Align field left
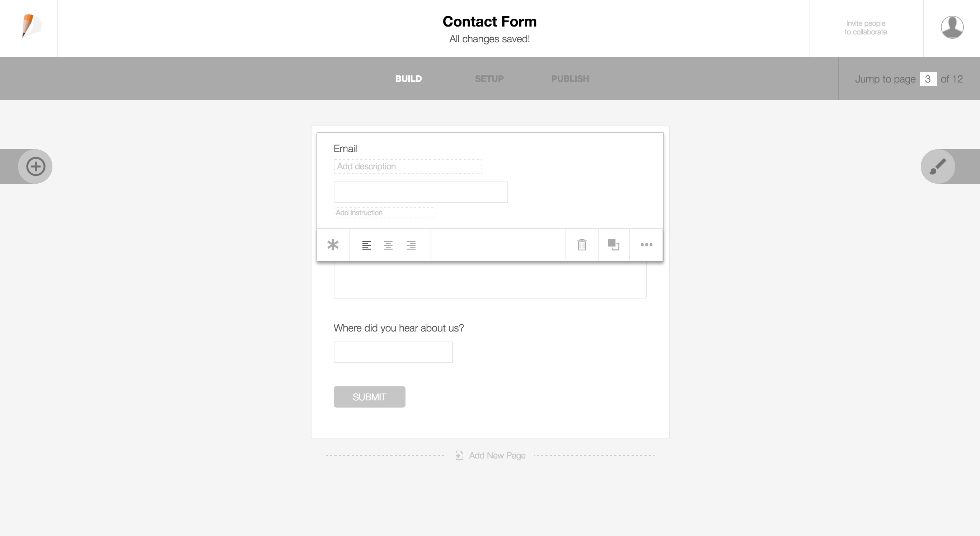Viewport: 980px width, 536px height. (366, 245)
